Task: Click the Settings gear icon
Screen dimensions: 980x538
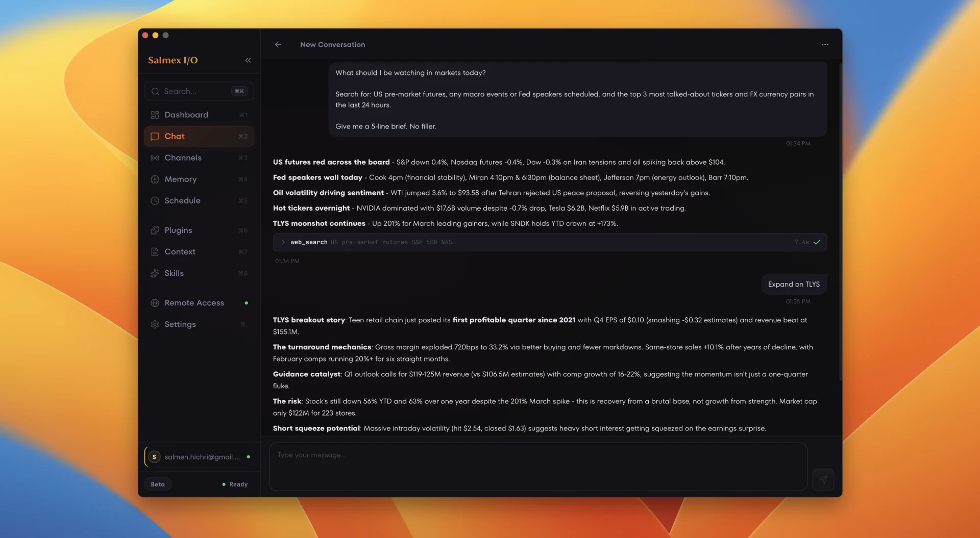Action: (x=155, y=324)
